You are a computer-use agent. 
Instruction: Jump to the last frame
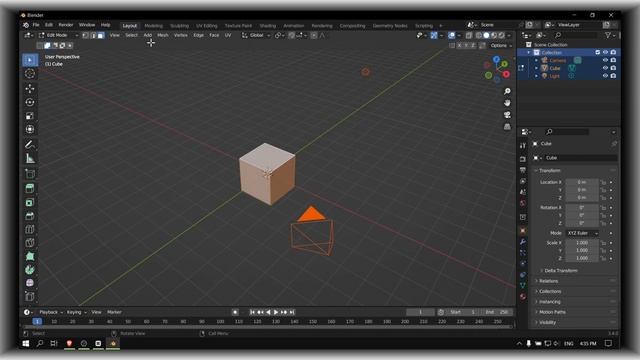point(292,312)
